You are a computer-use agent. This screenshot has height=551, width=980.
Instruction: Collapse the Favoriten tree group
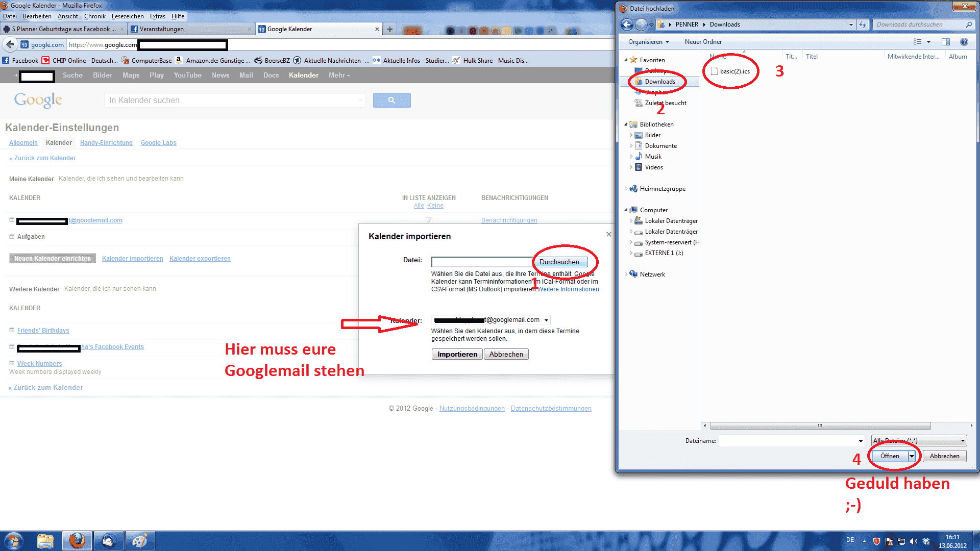pos(626,60)
